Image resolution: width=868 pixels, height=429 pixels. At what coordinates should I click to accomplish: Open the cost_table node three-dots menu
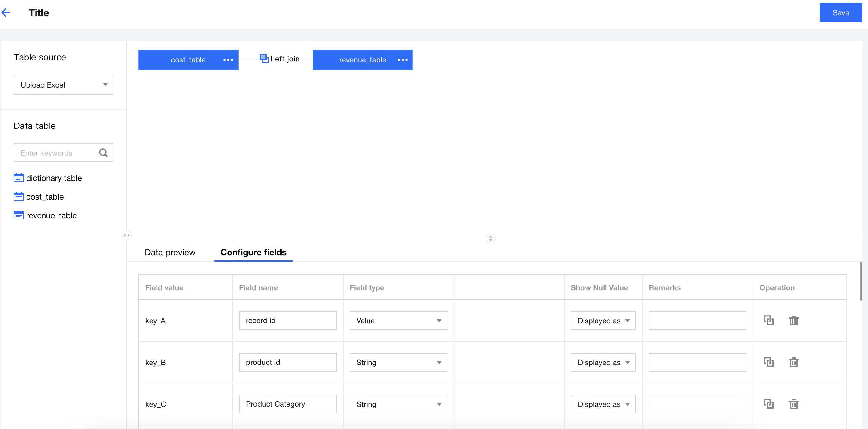pos(228,60)
